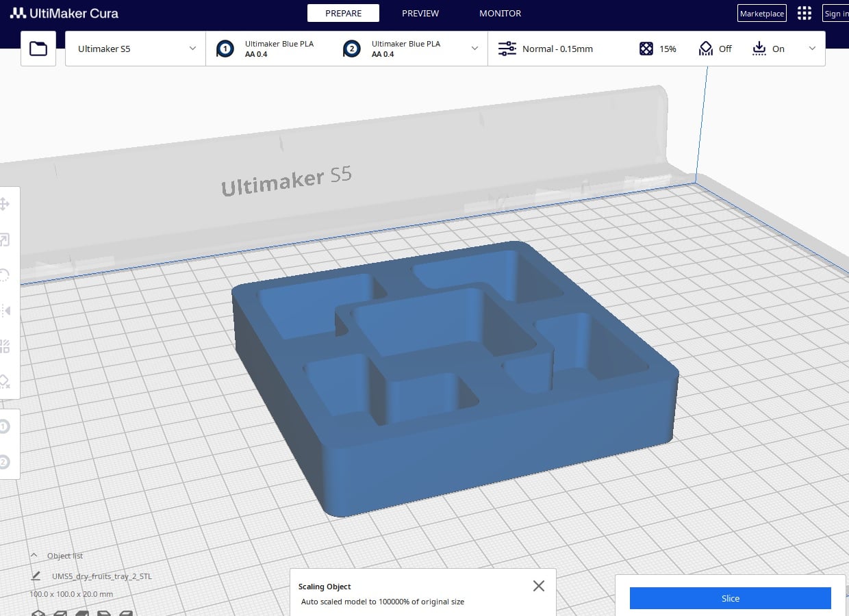Collapse the Object list

pyautogui.click(x=34, y=556)
